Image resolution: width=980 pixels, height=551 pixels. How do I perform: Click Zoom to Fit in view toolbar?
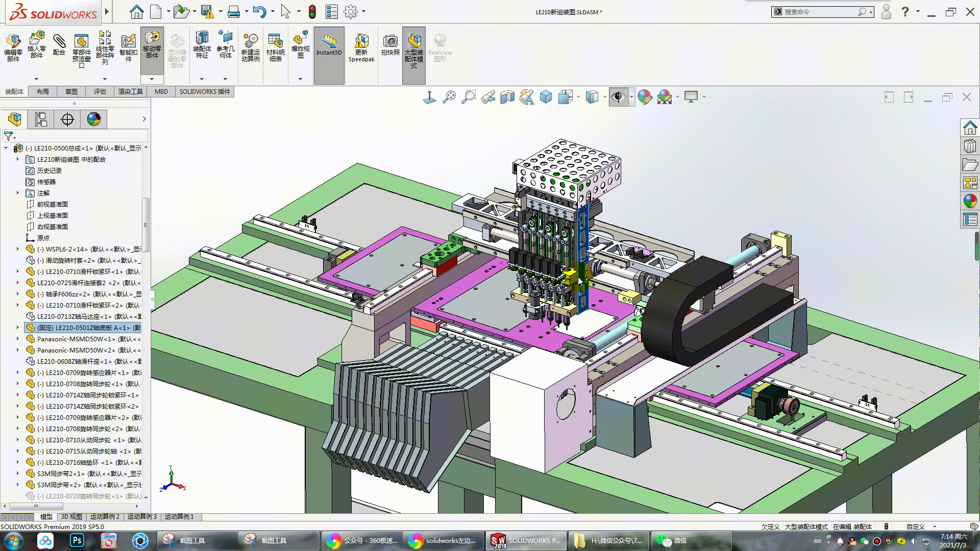(x=449, y=96)
